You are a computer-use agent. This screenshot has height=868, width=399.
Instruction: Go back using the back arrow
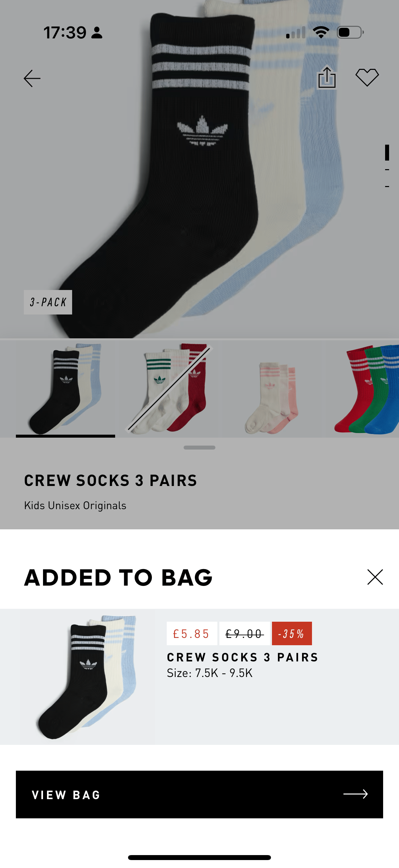(x=32, y=78)
